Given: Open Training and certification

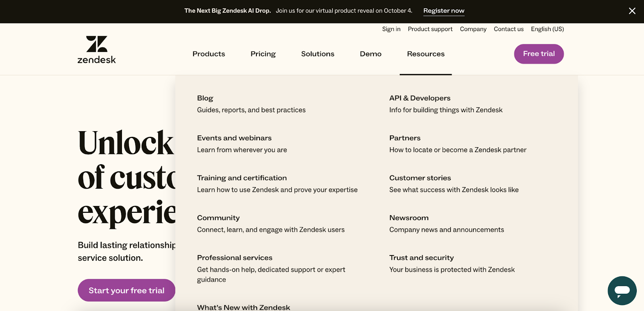Looking at the screenshot, I should point(242,178).
